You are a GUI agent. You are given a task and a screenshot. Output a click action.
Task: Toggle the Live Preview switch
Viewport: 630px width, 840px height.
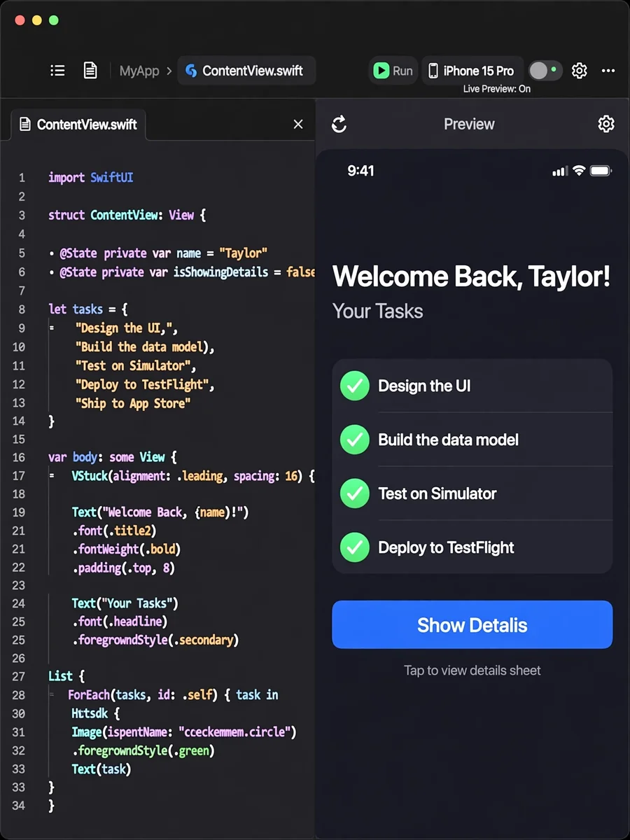coord(545,71)
